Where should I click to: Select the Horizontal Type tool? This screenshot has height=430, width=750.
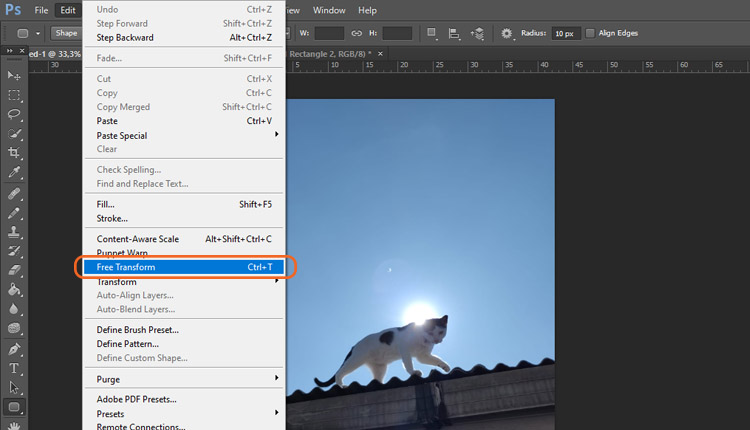[14, 368]
